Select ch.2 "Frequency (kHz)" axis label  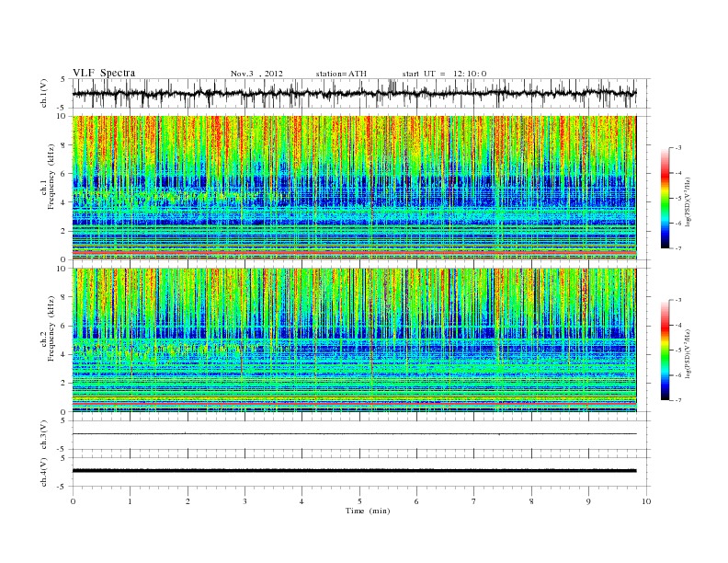(51, 328)
